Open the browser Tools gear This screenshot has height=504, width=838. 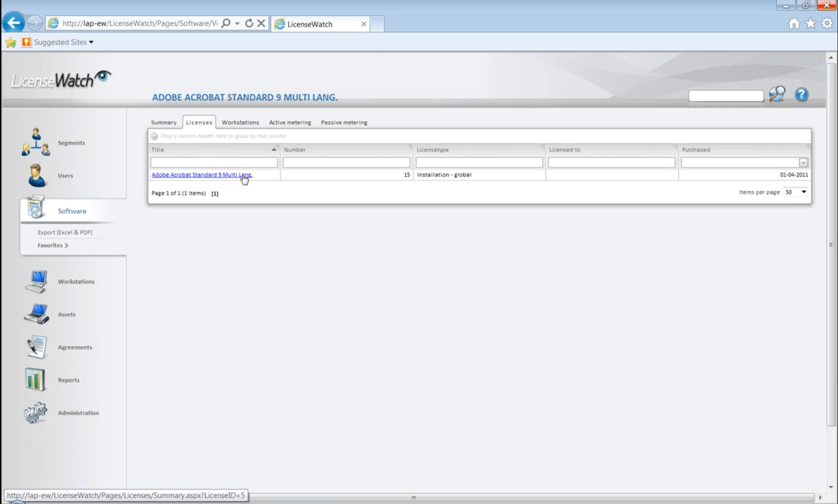click(827, 23)
